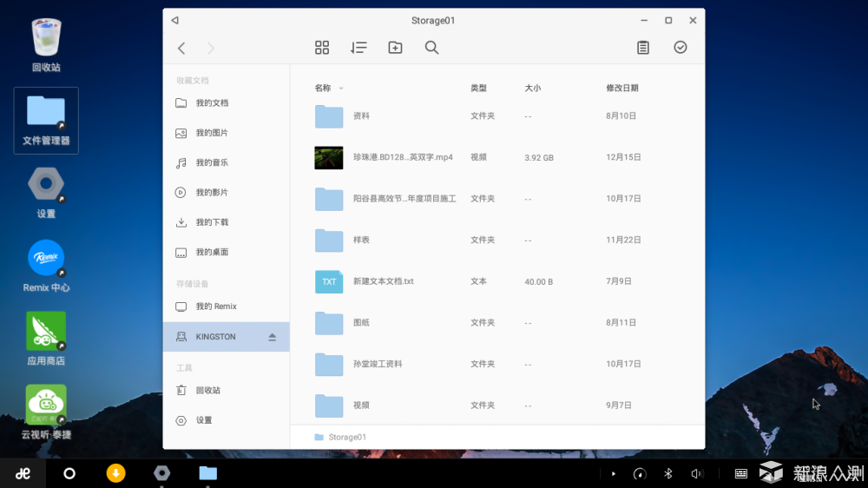The width and height of the screenshot is (868, 488).
Task: Go back to previous folder
Action: point(181,49)
